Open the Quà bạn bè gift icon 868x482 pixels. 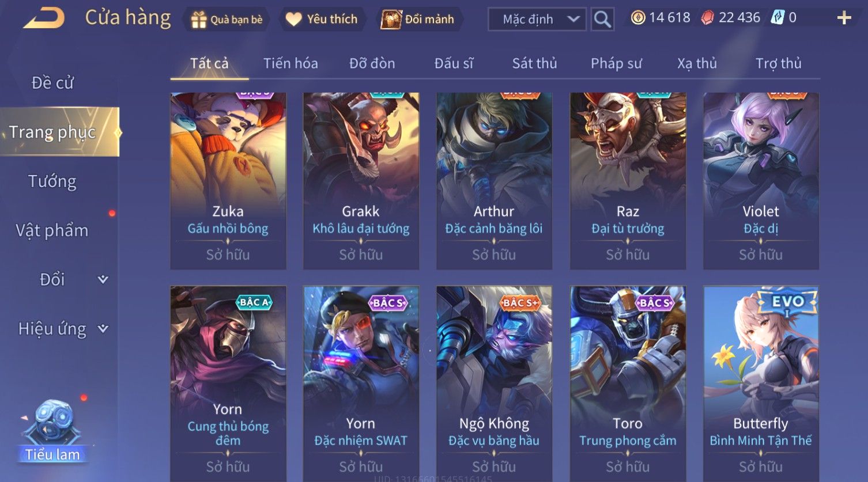(198, 20)
